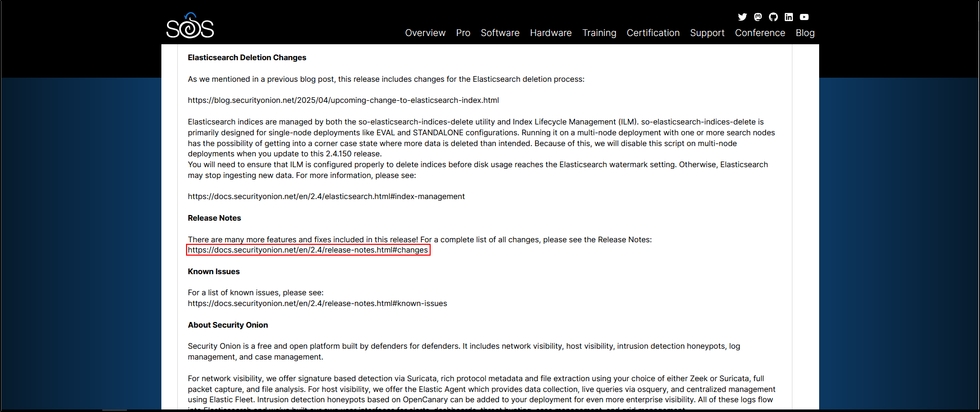Open the release-notes #known-issues link
Image resolution: width=980 pixels, height=412 pixels.
click(317, 303)
